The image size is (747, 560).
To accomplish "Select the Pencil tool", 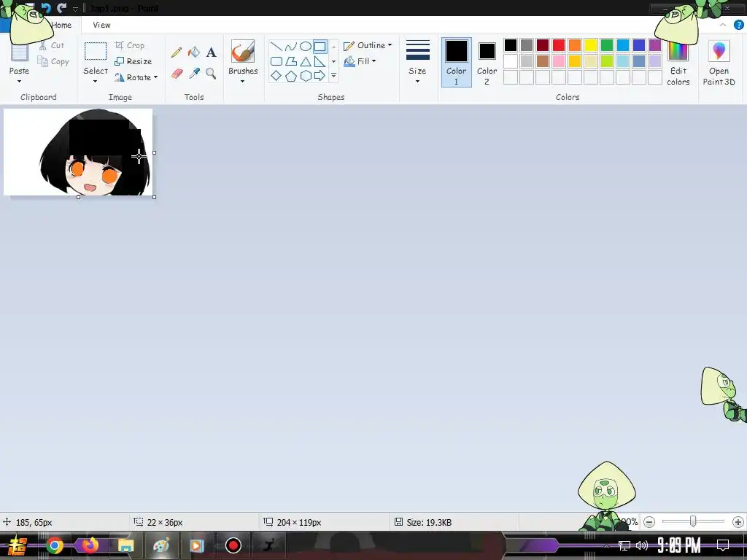I will click(x=177, y=52).
